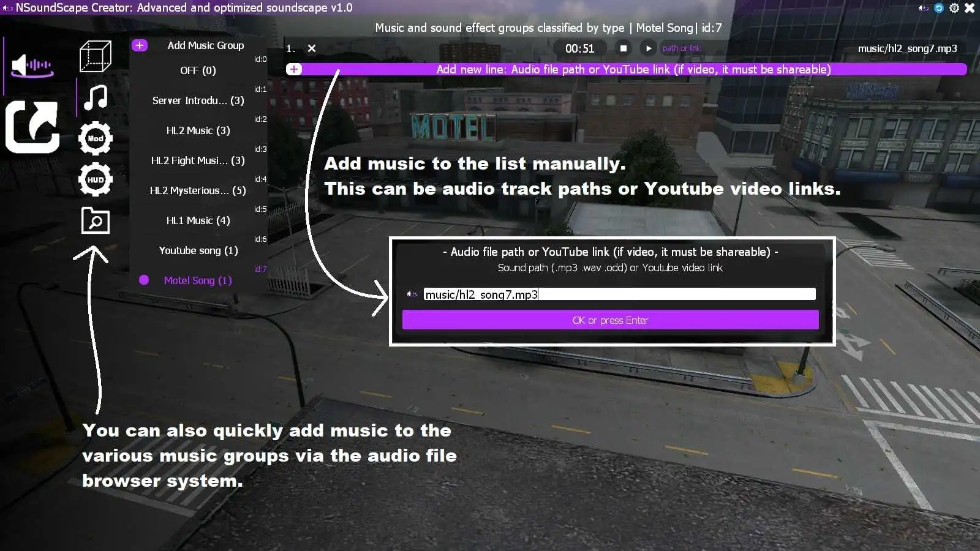This screenshot has height=551, width=980.
Task: Click the speaker icon beside the path field
Action: click(x=412, y=293)
